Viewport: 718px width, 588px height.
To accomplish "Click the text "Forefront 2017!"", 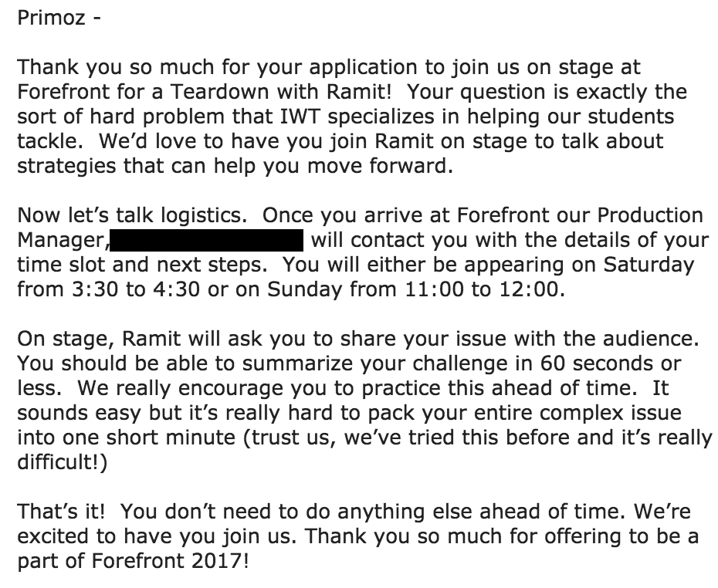I will point(171,561).
